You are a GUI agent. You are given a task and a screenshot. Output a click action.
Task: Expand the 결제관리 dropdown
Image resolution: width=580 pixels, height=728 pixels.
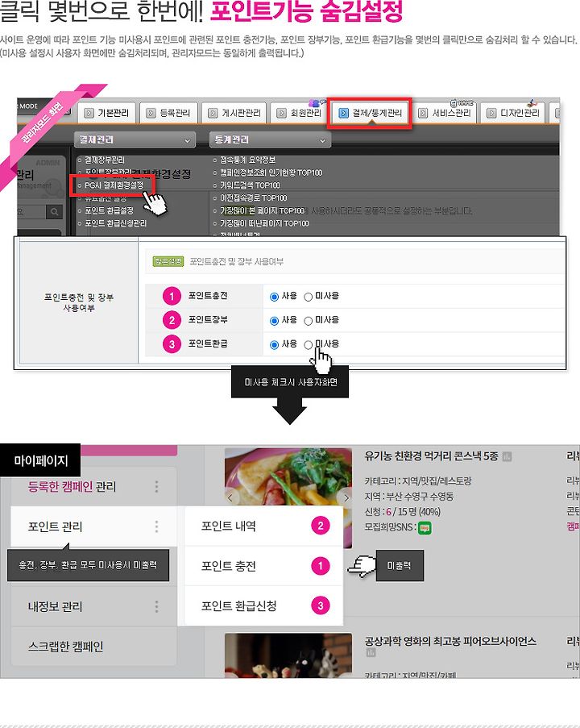tap(135, 139)
